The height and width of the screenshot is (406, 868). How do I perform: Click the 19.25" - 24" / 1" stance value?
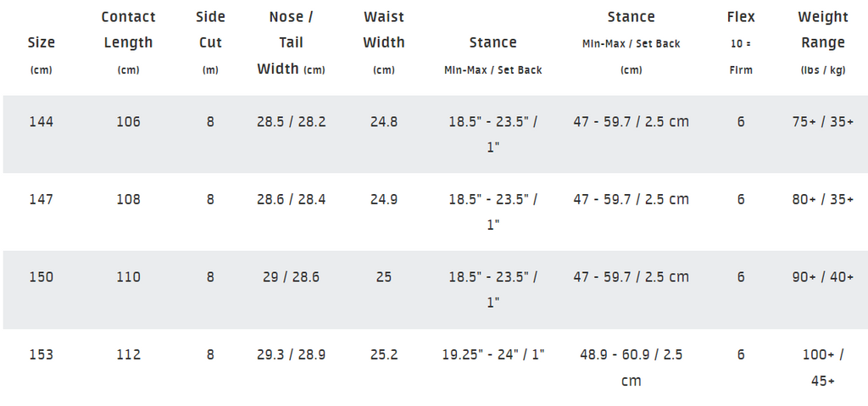(493, 354)
